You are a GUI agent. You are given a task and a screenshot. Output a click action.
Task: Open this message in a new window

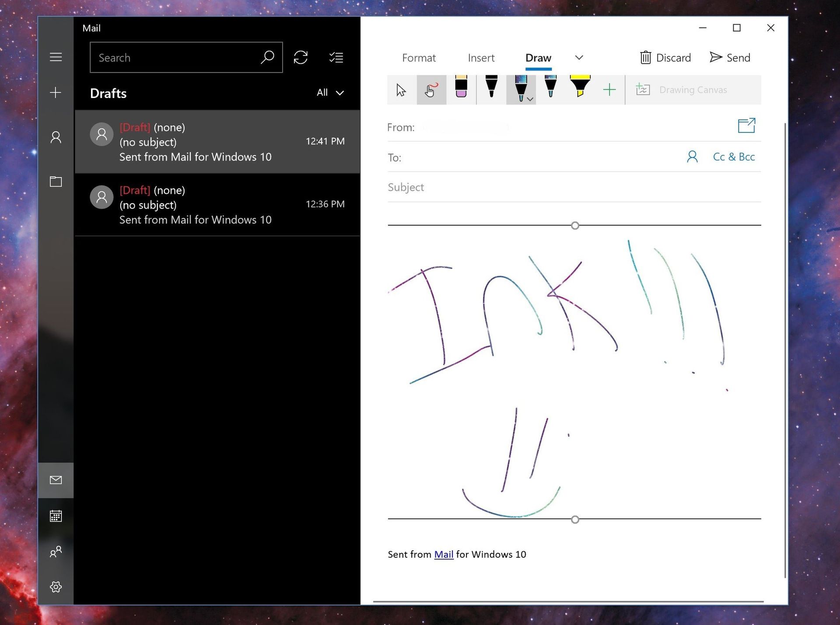coord(746,126)
